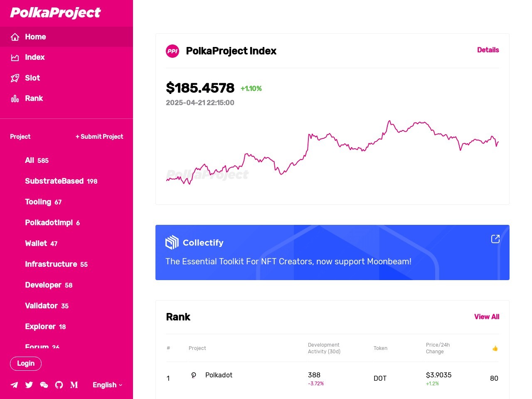Open the English language dropdown

pyautogui.click(x=107, y=385)
